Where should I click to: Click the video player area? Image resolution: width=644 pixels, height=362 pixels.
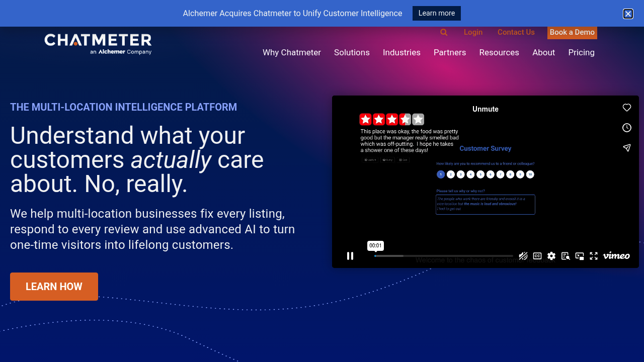486,182
